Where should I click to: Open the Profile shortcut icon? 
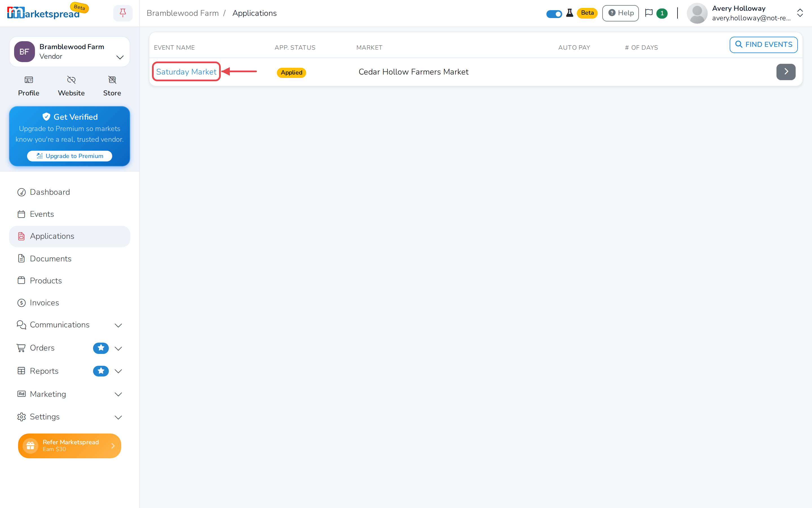(x=28, y=80)
